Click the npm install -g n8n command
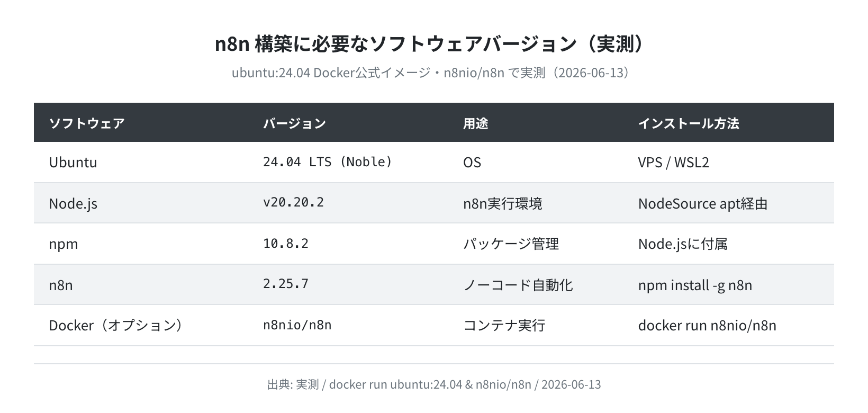868x413 pixels. 695,285
